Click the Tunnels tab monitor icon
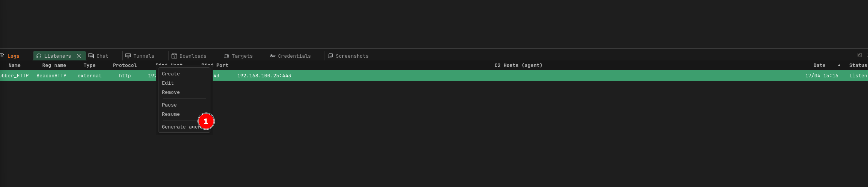Image resolution: width=868 pixels, height=187 pixels. coord(128,56)
